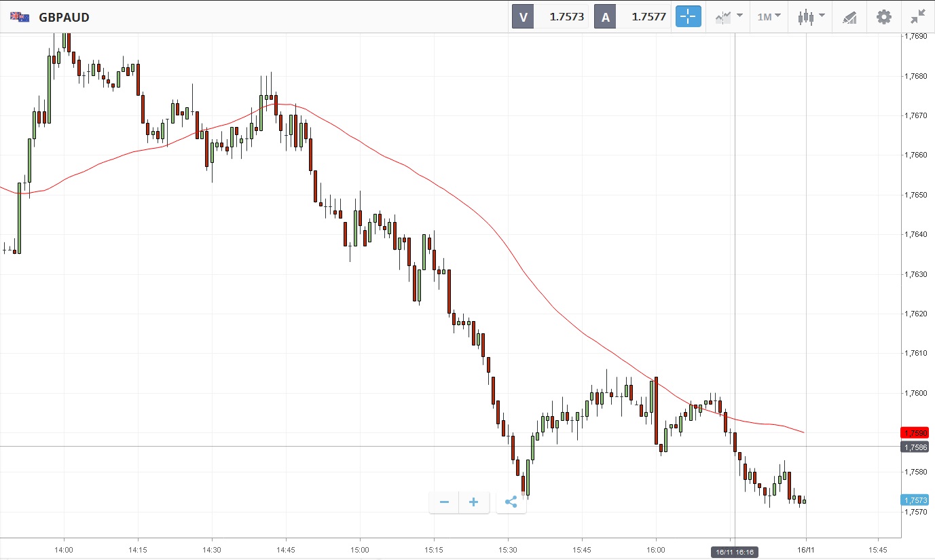Zoom in with the plus button

pos(474,502)
